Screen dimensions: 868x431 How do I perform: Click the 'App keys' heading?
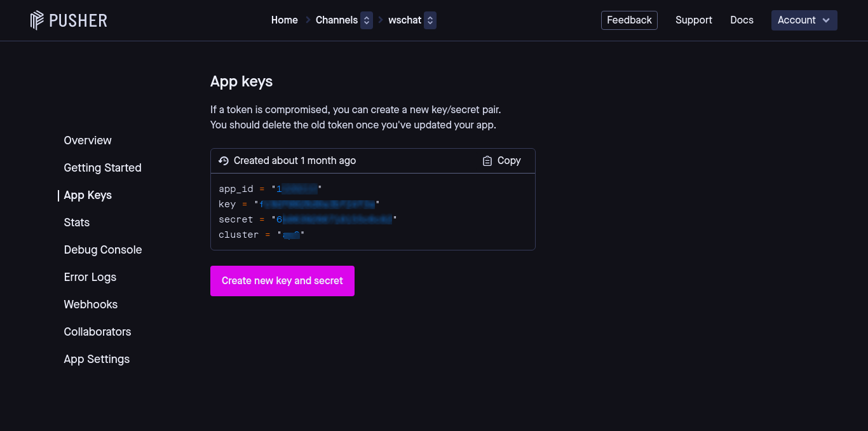pos(241,81)
